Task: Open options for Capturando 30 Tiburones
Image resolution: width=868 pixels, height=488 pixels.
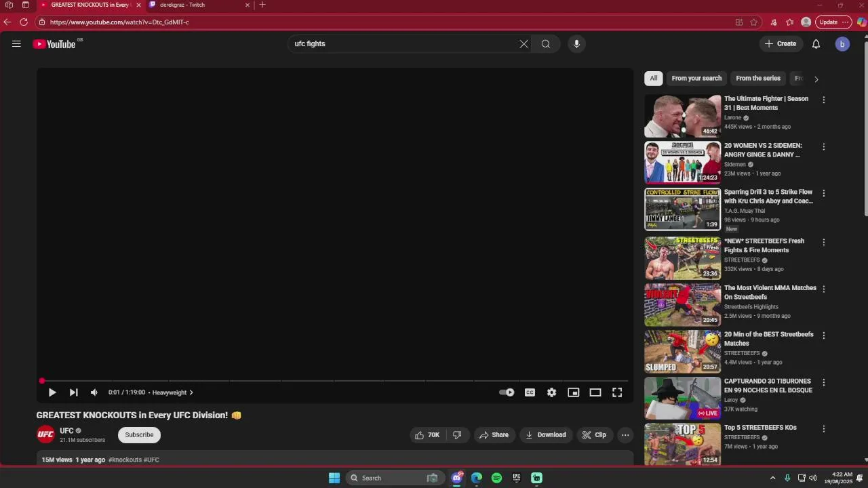Action: 824,382
